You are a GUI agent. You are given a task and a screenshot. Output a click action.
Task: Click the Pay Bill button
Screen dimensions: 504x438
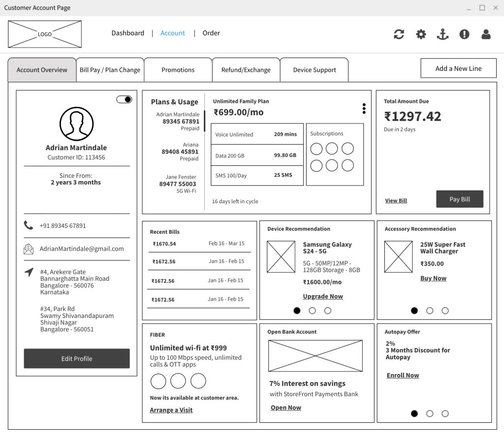pos(460,199)
